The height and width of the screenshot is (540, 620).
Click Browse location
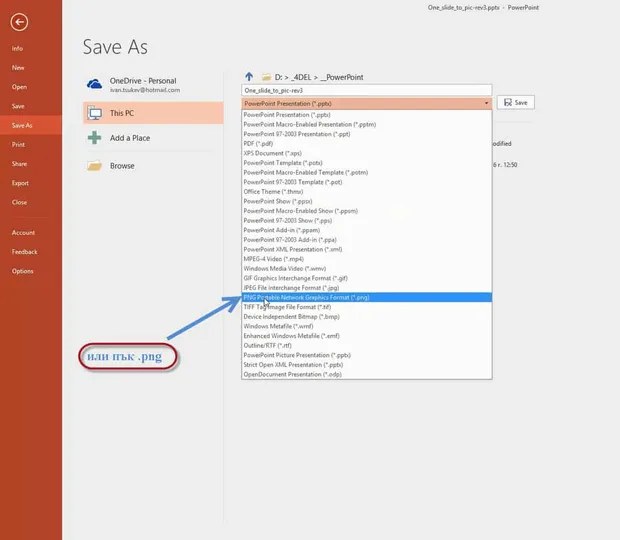153,166
